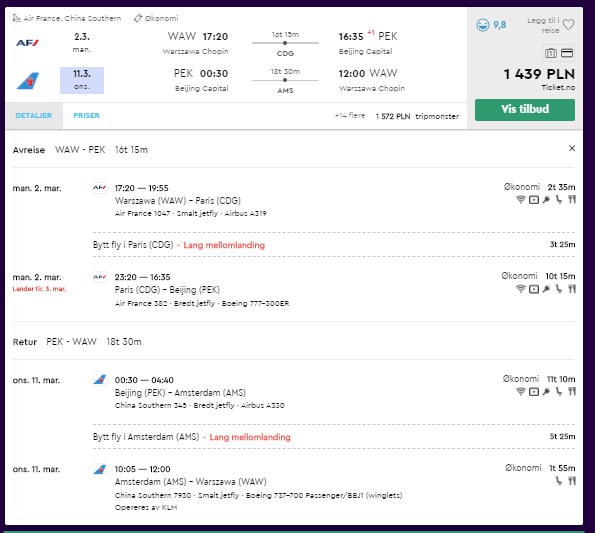Click the Økonomi class label at top

click(156, 18)
